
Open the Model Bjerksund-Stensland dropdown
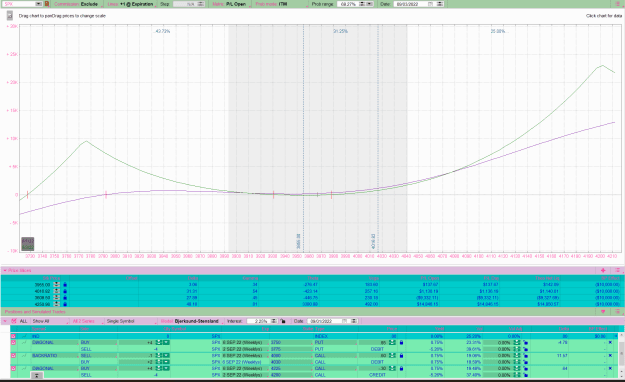pos(191,321)
